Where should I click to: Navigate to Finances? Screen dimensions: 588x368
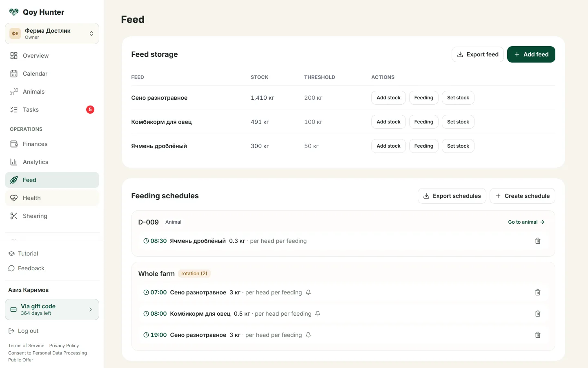tap(52, 144)
